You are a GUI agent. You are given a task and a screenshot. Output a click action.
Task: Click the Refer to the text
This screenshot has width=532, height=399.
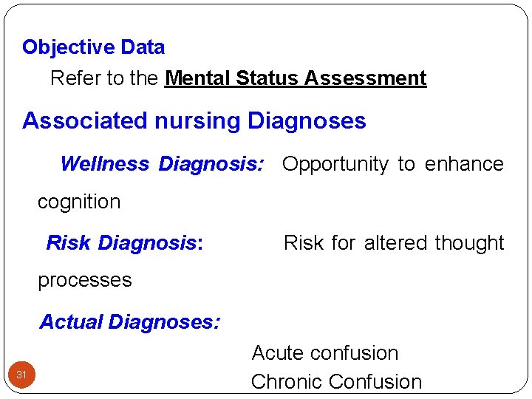[104, 78]
